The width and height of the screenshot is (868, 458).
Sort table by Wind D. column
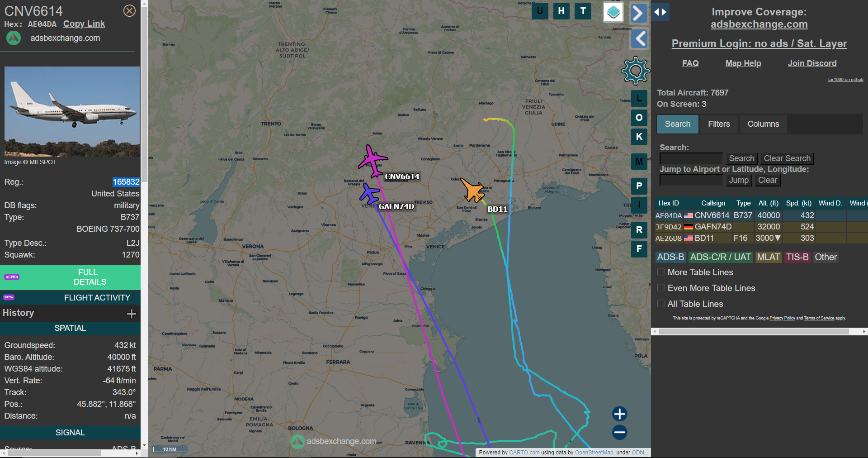click(830, 203)
